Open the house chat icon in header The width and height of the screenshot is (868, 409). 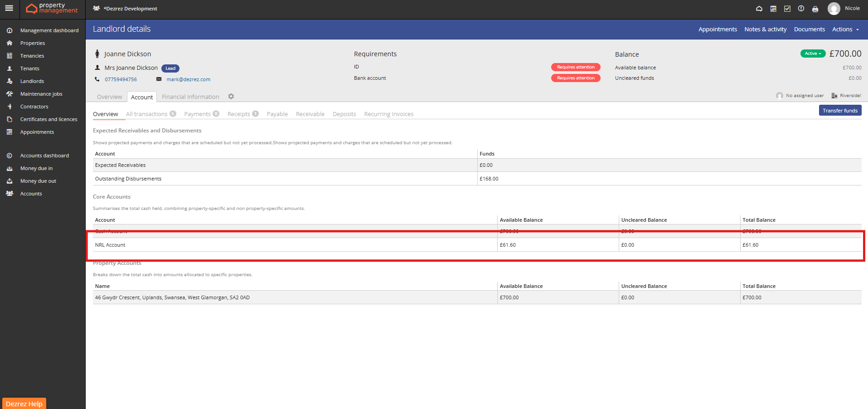pos(759,9)
